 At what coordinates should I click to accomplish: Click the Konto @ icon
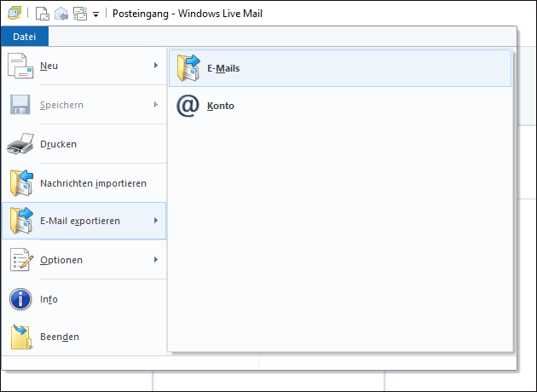coord(188,106)
